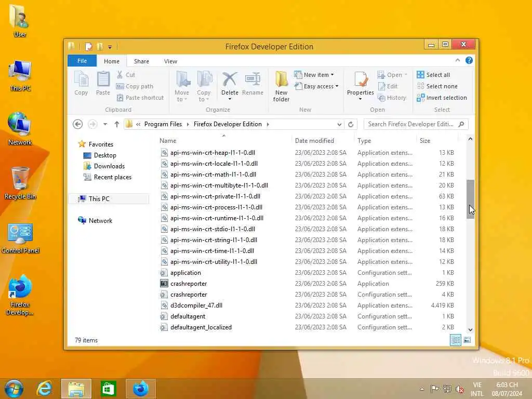Open the File menu tab
The width and height of the screenshot is (532, 399).
(82, 61)
